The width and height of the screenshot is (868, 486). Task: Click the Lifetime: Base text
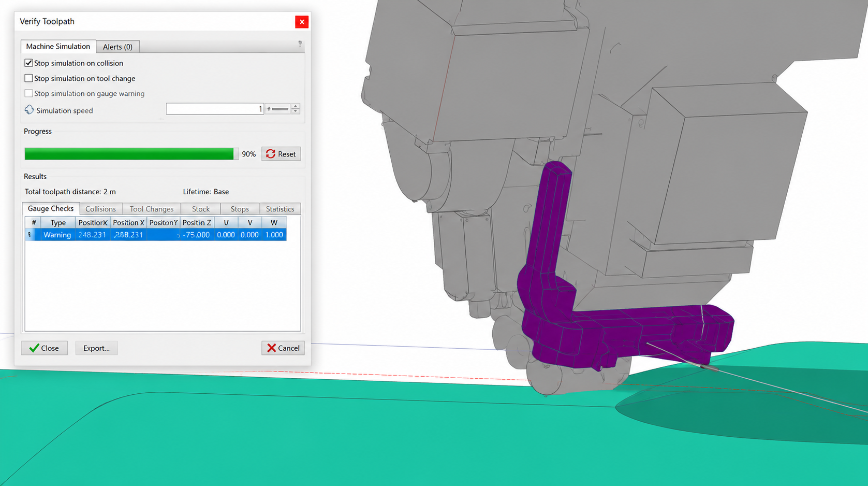click(x=206, y=192)
